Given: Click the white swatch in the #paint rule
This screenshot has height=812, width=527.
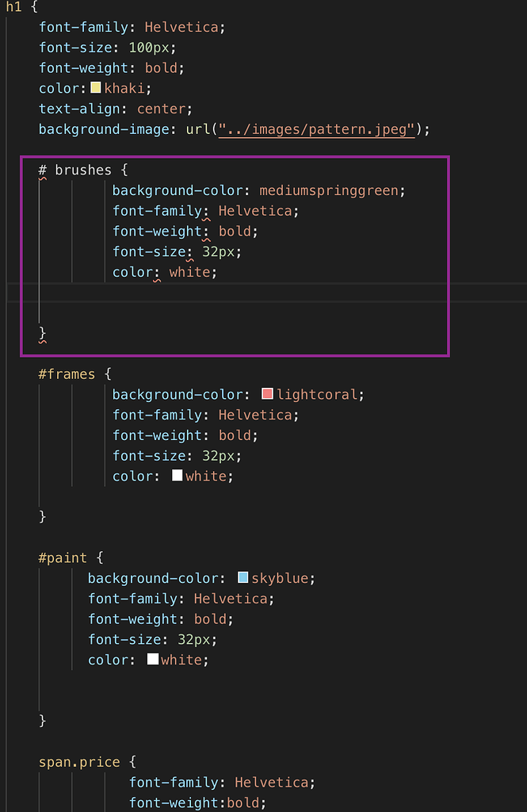Looking at the screenshot, I should tap(153, 659).
